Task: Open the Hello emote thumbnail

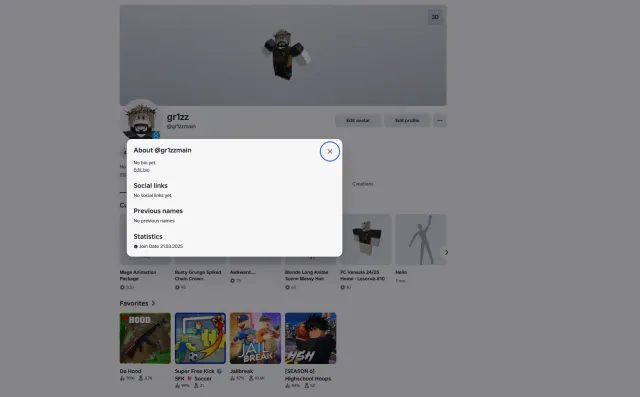Action: point(420,240)
